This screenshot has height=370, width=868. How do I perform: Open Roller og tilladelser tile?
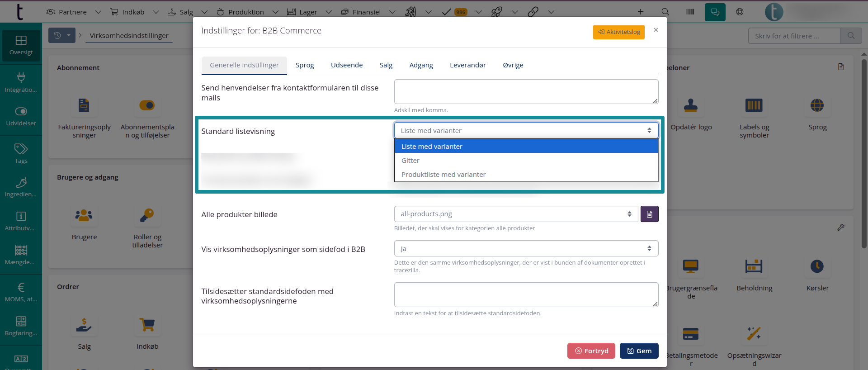pos(147,228)
